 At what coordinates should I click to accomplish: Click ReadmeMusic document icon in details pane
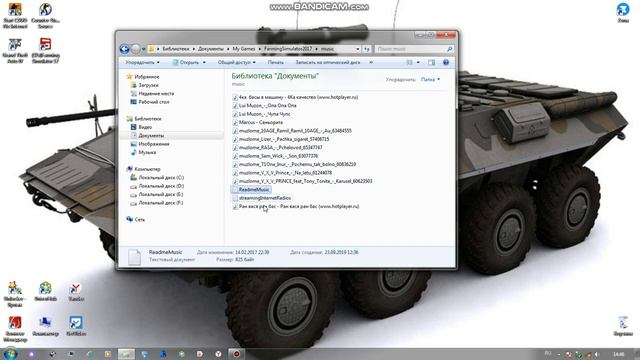pyautogui.click(x=134, y=257)
